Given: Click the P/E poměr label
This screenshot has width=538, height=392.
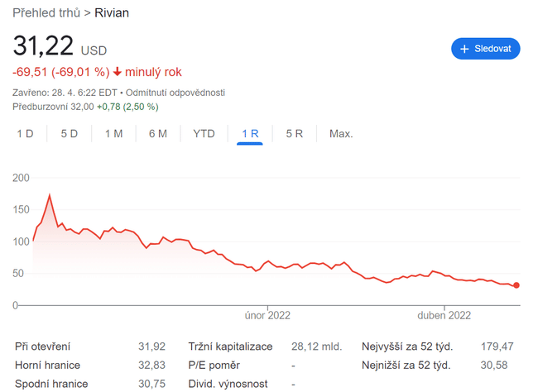Looking at the screenshot, I should pos(214,365).
